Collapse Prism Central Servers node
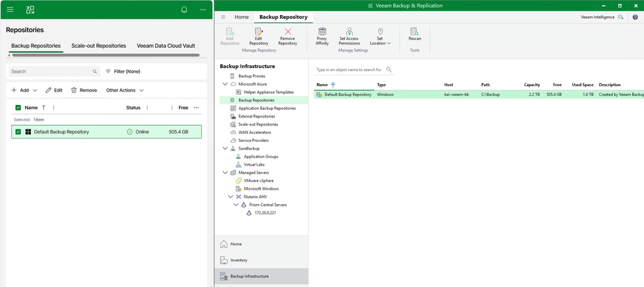This screenshot has height=287, width=644. tap(236, 205)
